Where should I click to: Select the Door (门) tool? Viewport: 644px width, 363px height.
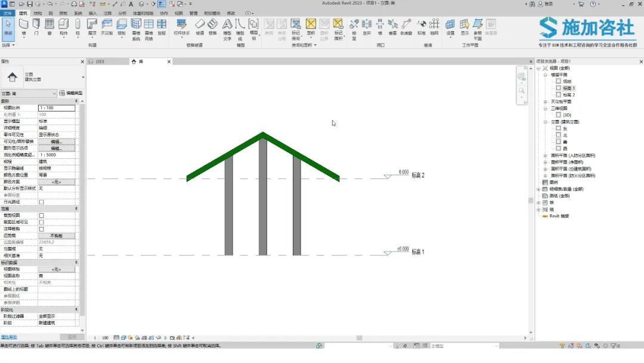pos(36,27)
